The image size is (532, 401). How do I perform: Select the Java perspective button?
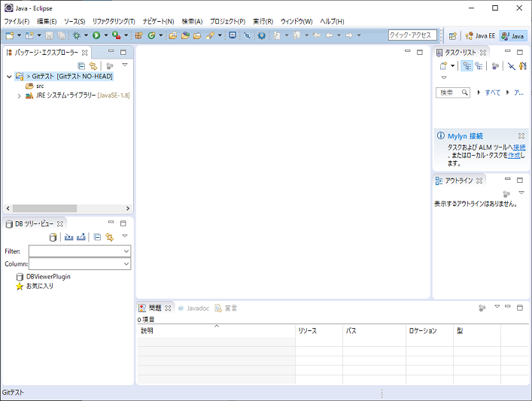coord(512,35)
